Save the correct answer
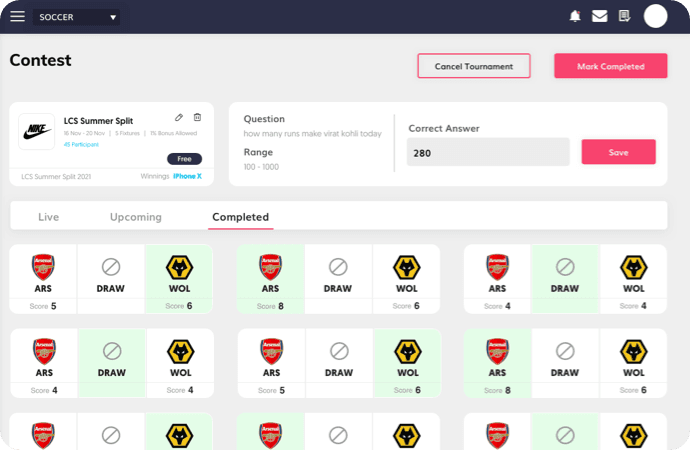The width and height of the screenshot is (690, 450). click(618, 152)
